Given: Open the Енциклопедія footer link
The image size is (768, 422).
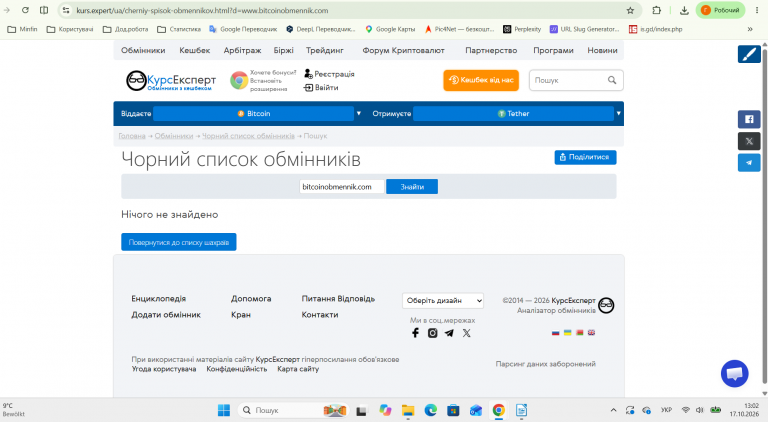Looking at the screenshot, I should [x=159, y=299].
